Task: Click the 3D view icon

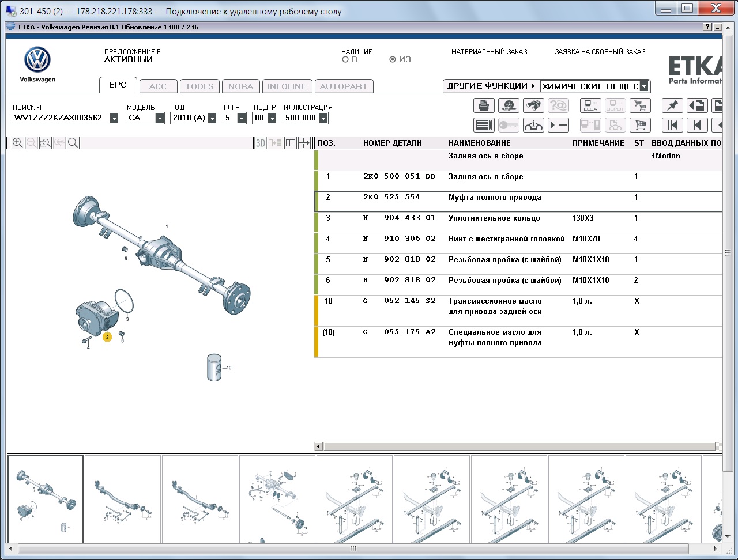Action: click(x=261, y=143)
